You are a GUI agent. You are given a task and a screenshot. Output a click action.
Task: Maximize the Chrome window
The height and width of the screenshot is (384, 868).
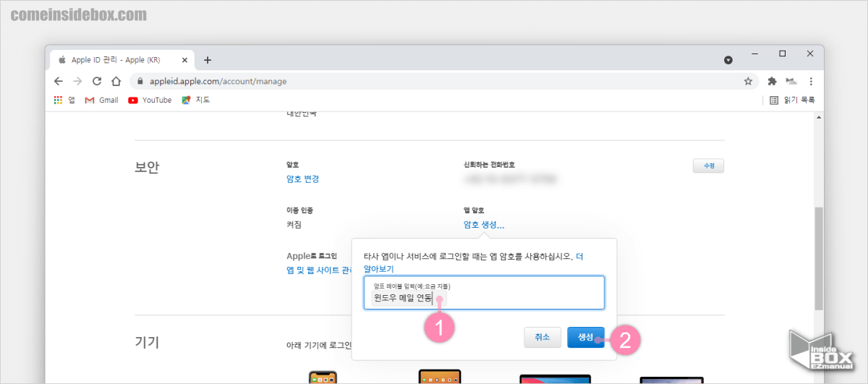783,54
